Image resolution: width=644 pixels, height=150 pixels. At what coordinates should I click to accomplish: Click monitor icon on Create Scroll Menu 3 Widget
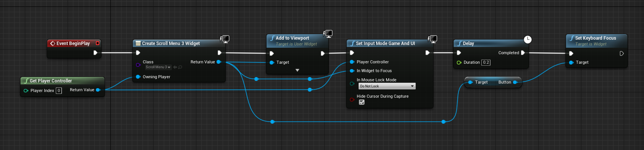tap(225, 39)
